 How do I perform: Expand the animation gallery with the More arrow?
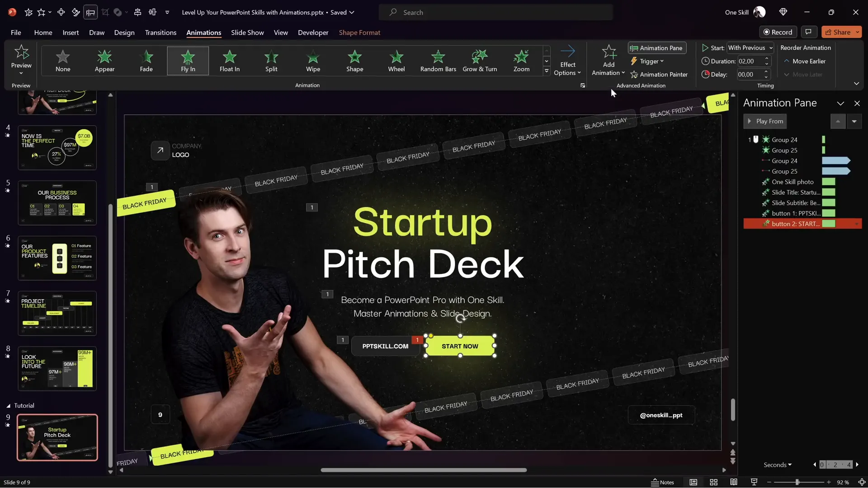click(546, 71)
